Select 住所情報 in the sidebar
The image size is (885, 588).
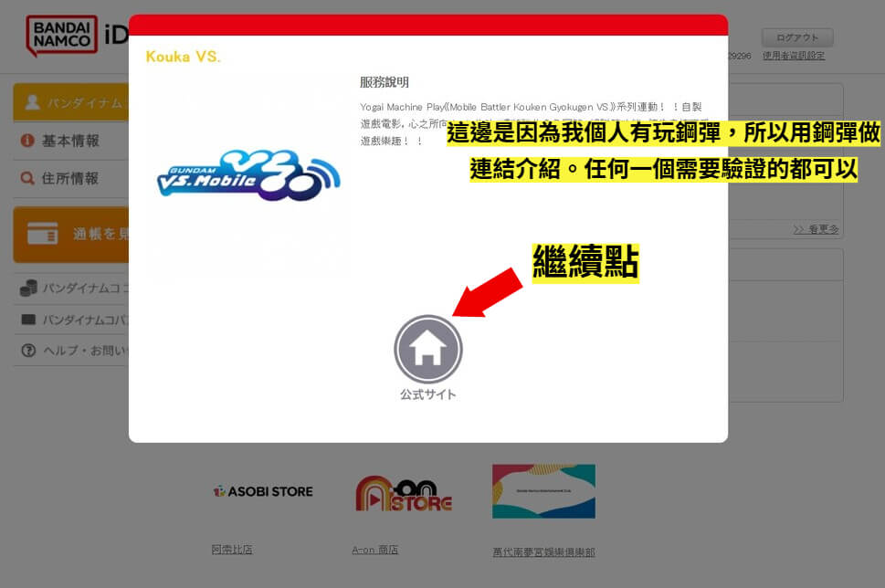(71, 178)
